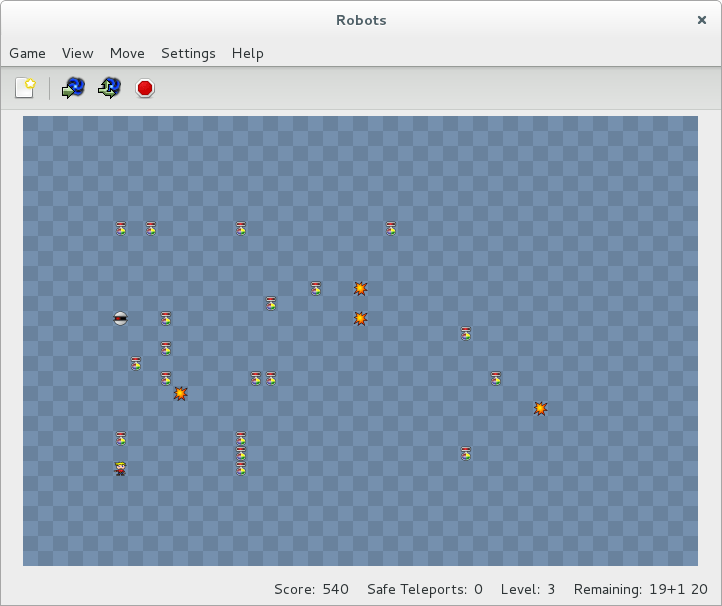Close the Robots window
722x606 pixels.
pyautogui.click(x=702, y=20)
